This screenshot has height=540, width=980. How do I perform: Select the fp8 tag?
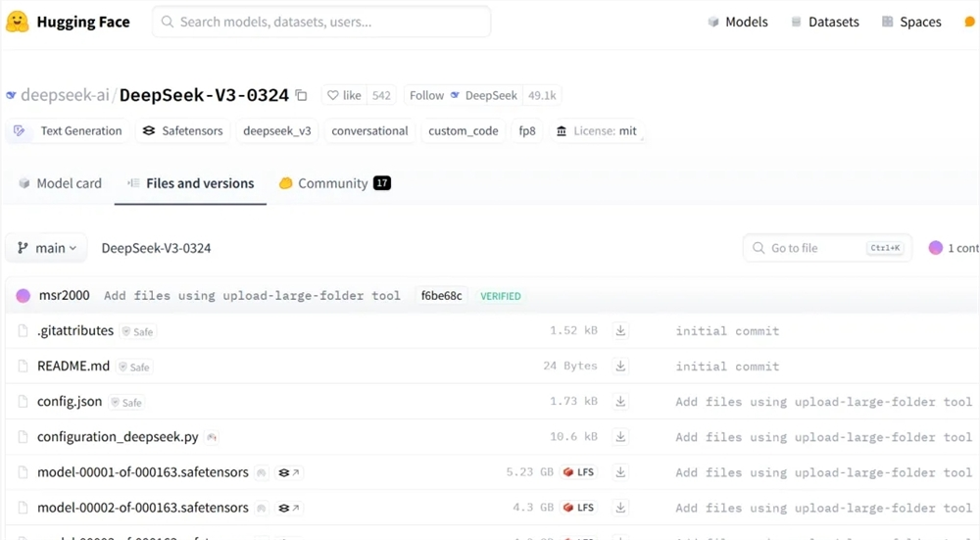tap(527, 130)
